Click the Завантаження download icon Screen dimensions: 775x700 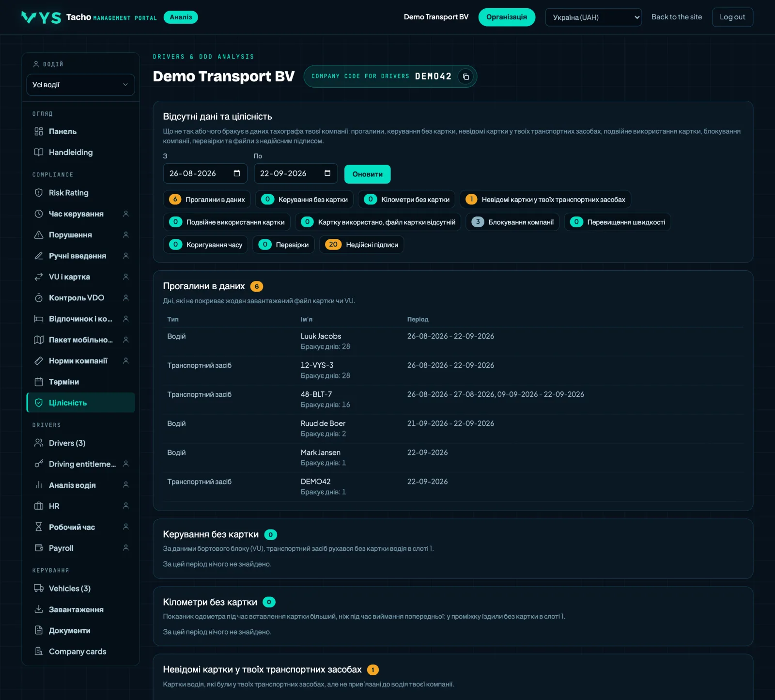(39, 609)
